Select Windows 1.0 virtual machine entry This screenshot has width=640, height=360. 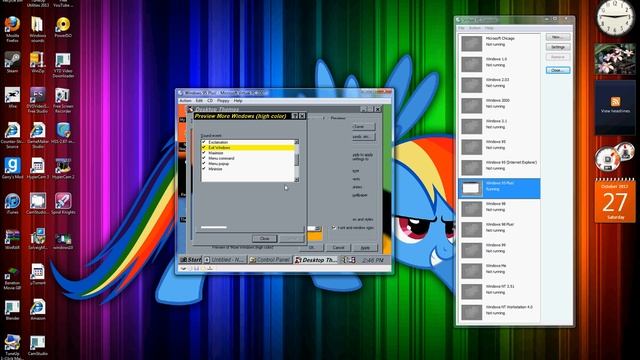pyautogui.click(x=500, y=64)
